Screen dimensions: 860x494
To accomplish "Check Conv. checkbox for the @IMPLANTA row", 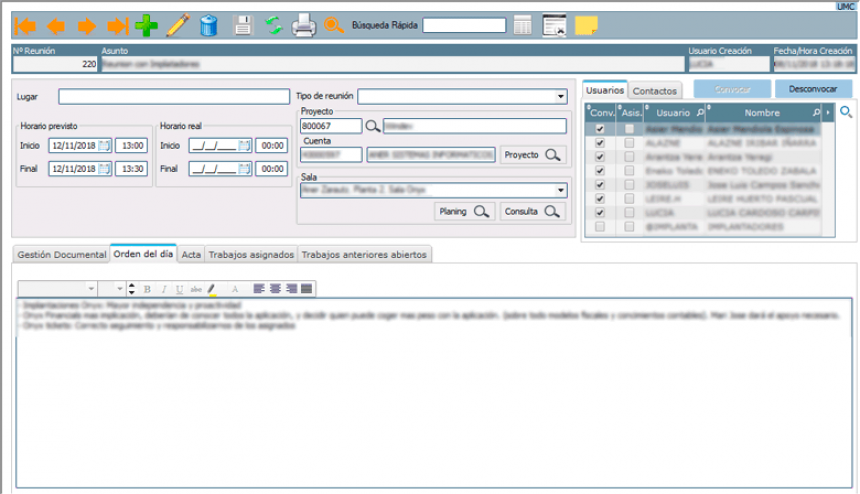I will click(599, 227).
